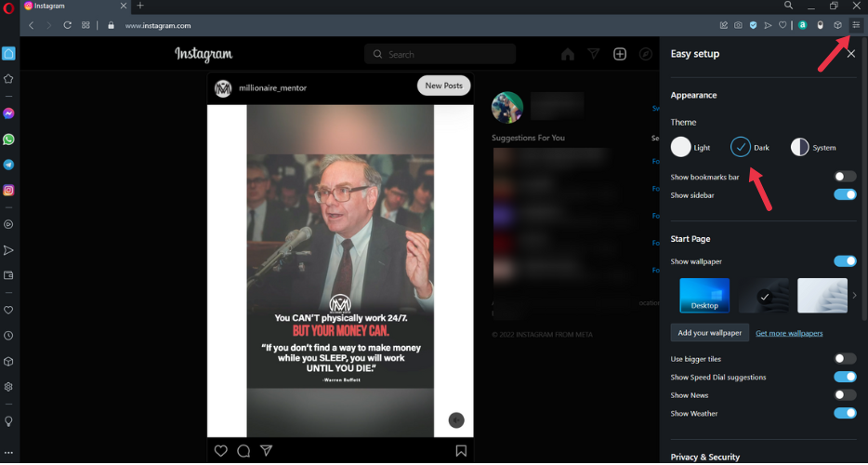Viewport: 868px width, 465px height.
Task: Toggle Show bookmarks bar switch
Action: pyautogui.click(x=846, y=177)
